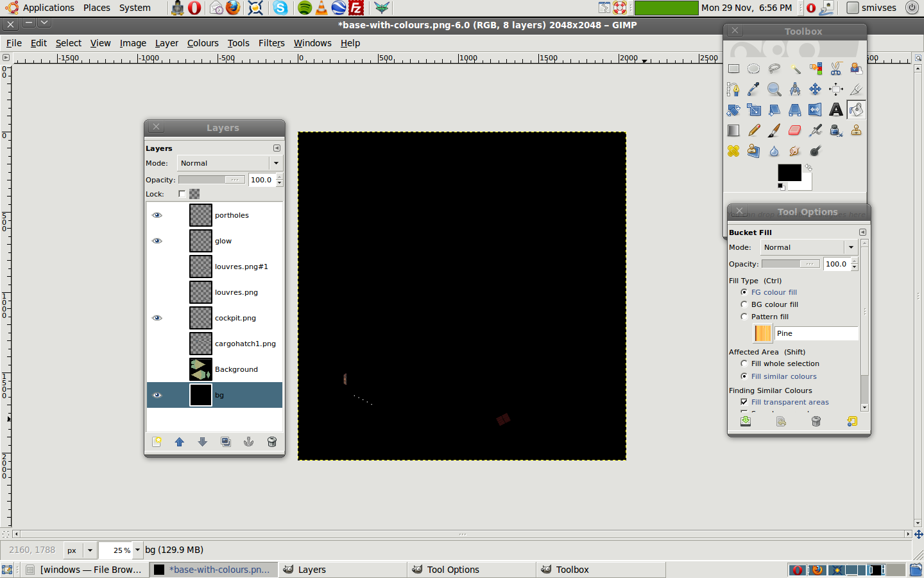Expand the Bucket Fill Mode dropdown
The height and width of the screenshot is (578, 924).
851,247
